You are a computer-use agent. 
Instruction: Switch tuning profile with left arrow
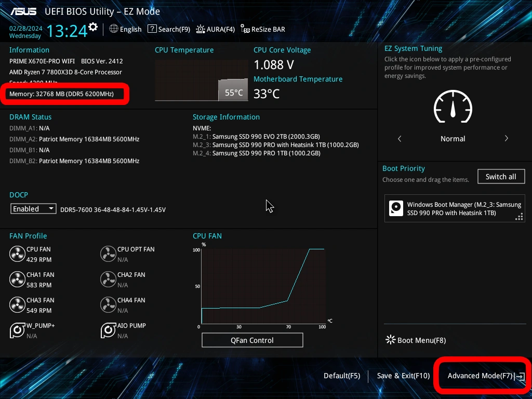click(400, 138)
